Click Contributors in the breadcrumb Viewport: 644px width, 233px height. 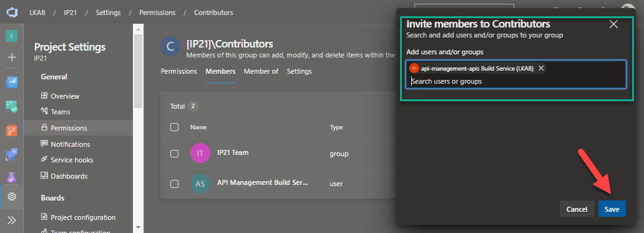tap(213, 12)
